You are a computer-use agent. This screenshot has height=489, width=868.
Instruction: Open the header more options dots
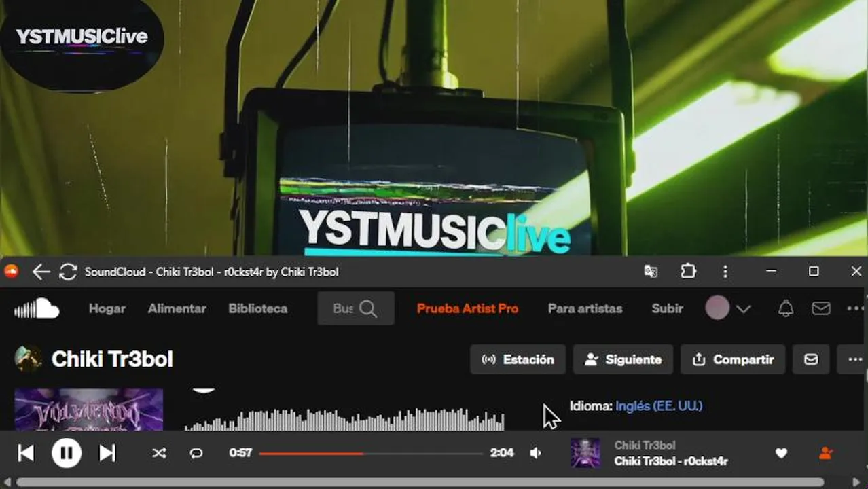[856, 308]
